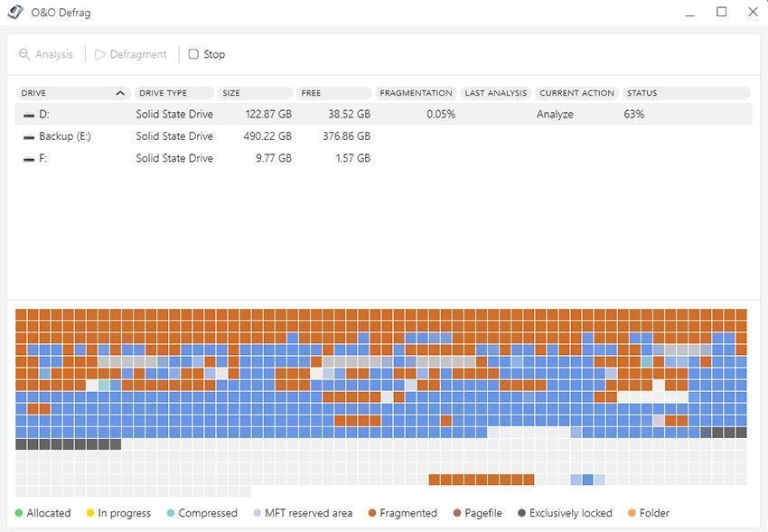Click the Analysis magnifier icon
The height and width of the screenshot is (532, 768).
(x=24, y=54)
